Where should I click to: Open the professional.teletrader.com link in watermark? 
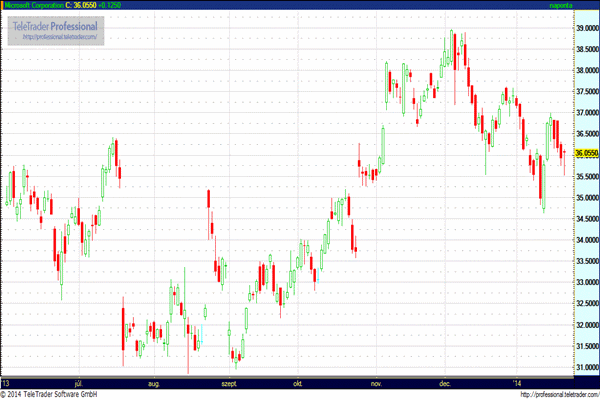[x=60, y=37]
